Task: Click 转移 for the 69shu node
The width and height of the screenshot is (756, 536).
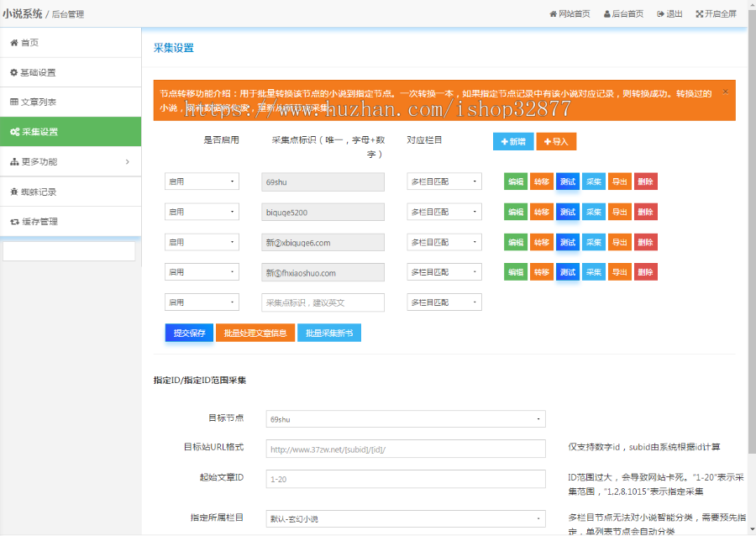Action: (x=542, y=181)
